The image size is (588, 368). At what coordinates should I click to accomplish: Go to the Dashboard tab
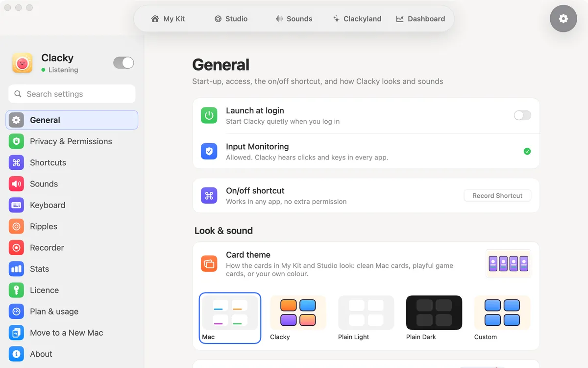(x=420, y=19)
